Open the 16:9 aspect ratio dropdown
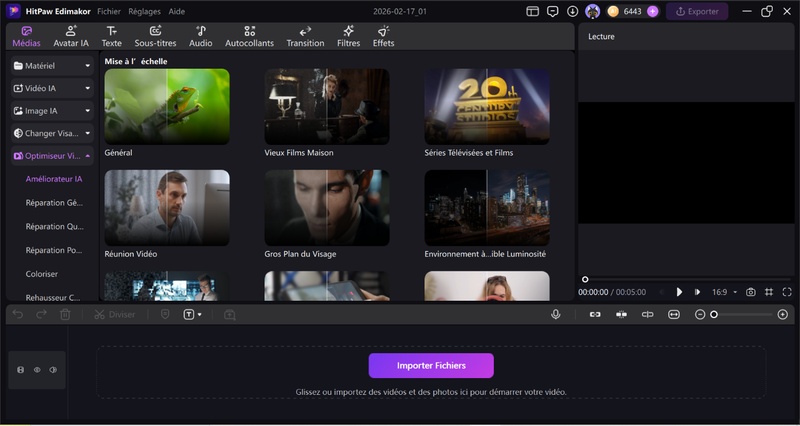The image size is (800, 426). pos(723,292)
